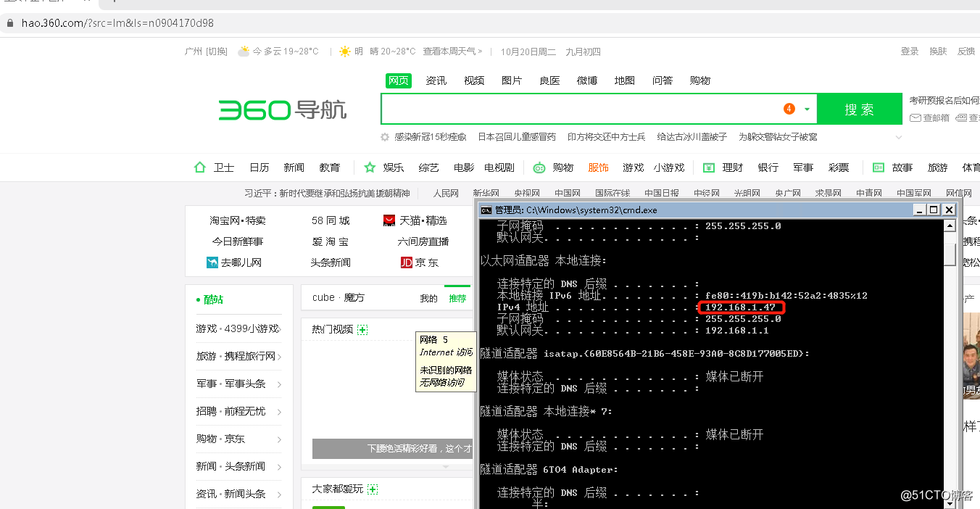Viewport: 980px width, 509px height.
Task: Click the cmd scrollbar up arrow
Action: click(x=950, y=225)
